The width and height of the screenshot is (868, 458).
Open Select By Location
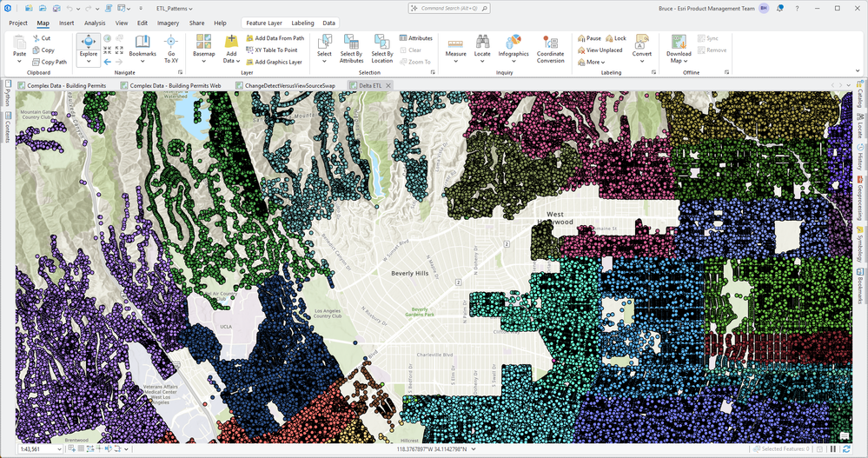coord(382,49)
